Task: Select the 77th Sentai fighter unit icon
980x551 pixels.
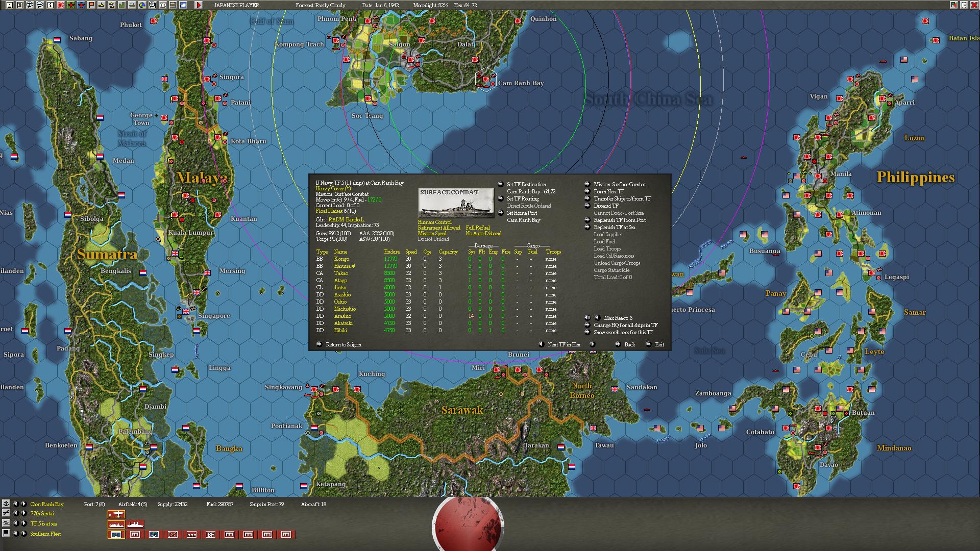Action: tap(116, 514)
